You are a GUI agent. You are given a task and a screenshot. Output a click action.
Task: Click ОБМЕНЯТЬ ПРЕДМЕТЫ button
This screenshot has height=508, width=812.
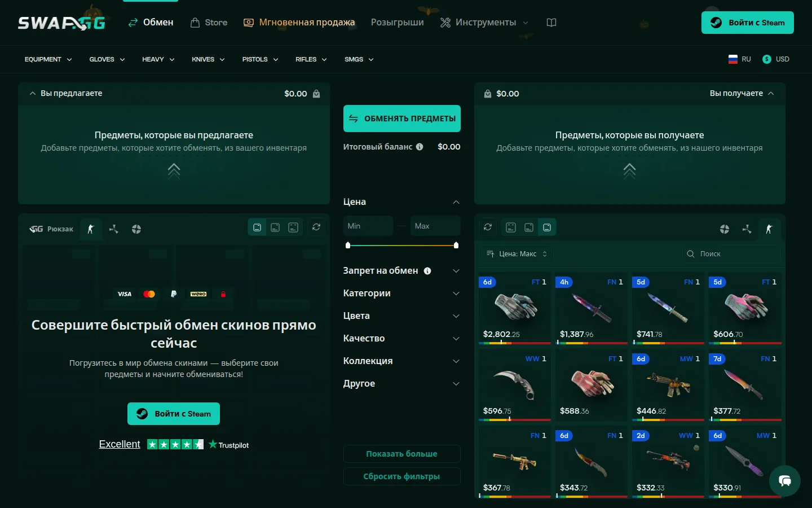click(x=402, y=119)
